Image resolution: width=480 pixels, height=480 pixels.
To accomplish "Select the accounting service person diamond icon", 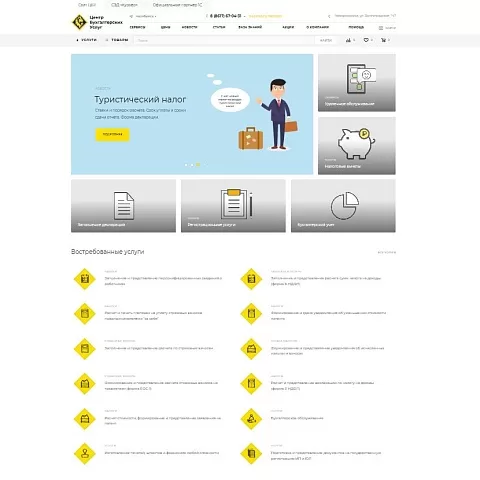I will [x=251, y=419].
